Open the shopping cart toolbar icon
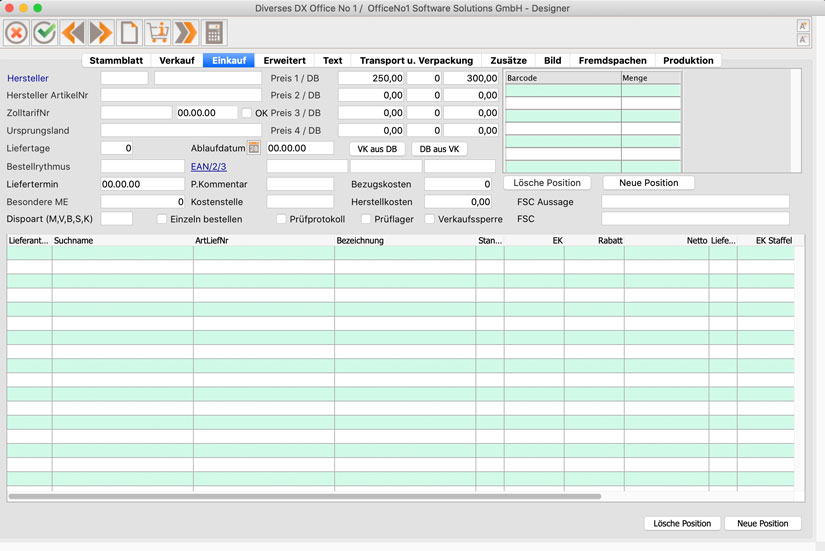The image size is (825, 551). (x=157, y=33)
